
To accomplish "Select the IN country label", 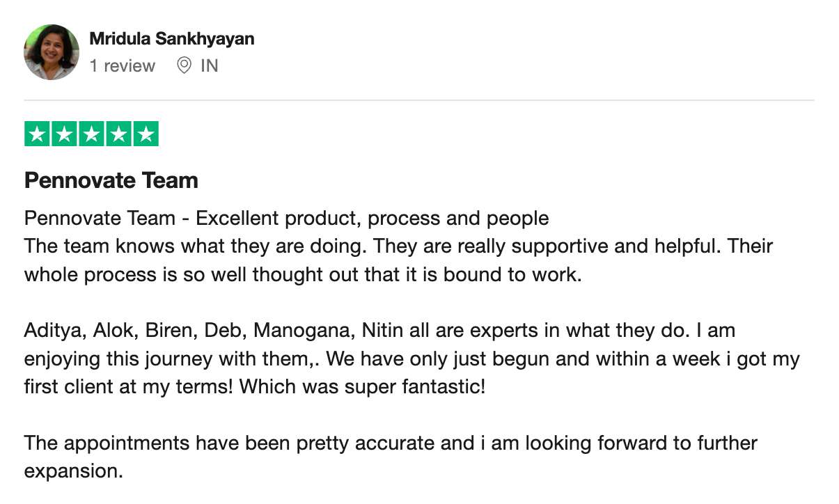I will 209,66.
